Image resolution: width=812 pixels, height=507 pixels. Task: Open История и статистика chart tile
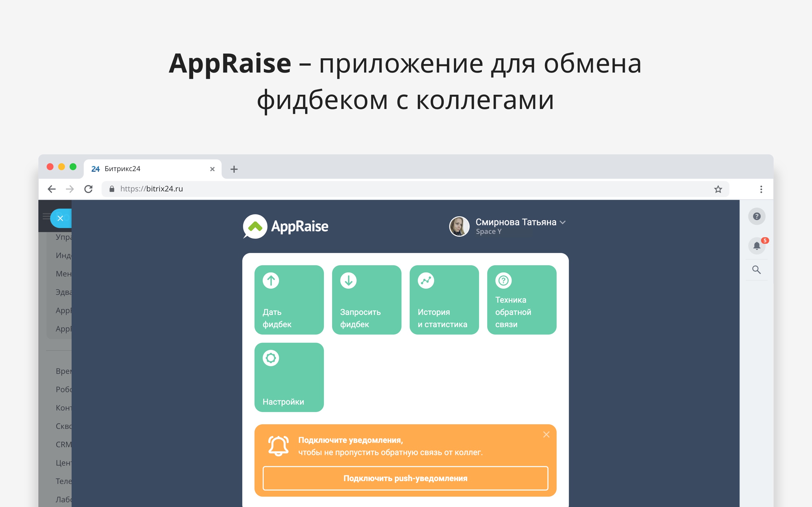tap(444, 299)
